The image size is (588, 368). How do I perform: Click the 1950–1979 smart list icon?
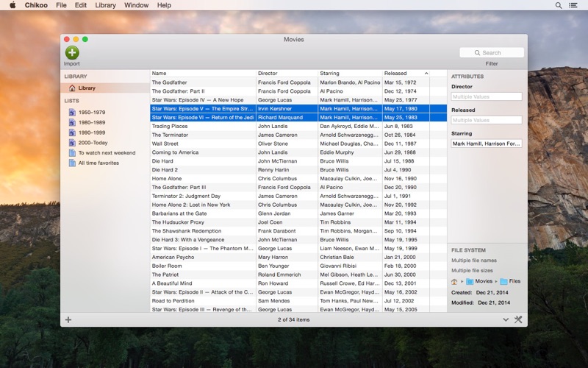point(72,113)
